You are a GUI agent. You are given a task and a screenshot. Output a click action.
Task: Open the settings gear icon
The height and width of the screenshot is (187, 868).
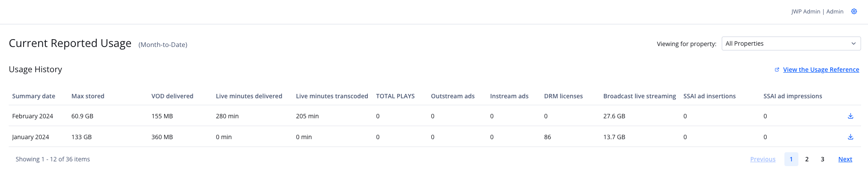(x=854, y=11)
